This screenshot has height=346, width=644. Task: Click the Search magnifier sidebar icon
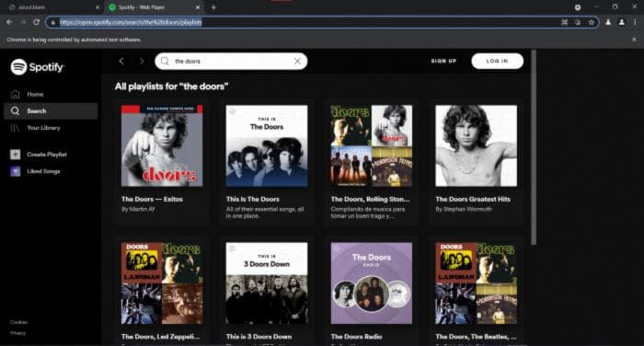tap(16, 111)
